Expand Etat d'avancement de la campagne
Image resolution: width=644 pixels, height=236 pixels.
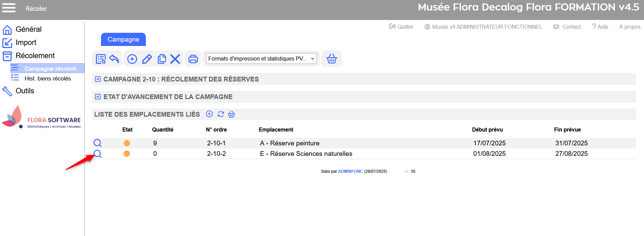[98, 97]
